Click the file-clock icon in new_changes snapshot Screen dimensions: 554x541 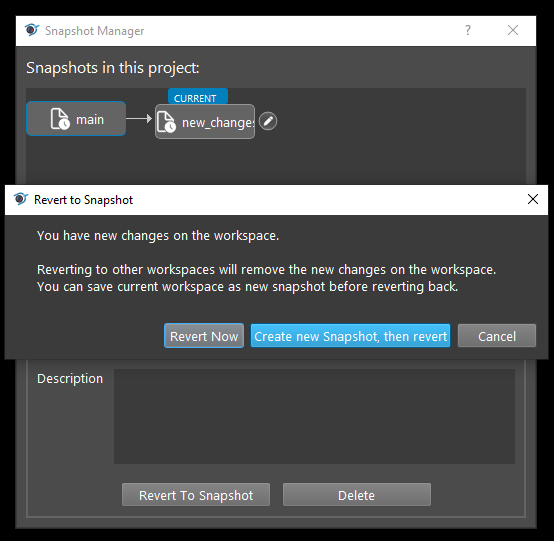point(166,122)
